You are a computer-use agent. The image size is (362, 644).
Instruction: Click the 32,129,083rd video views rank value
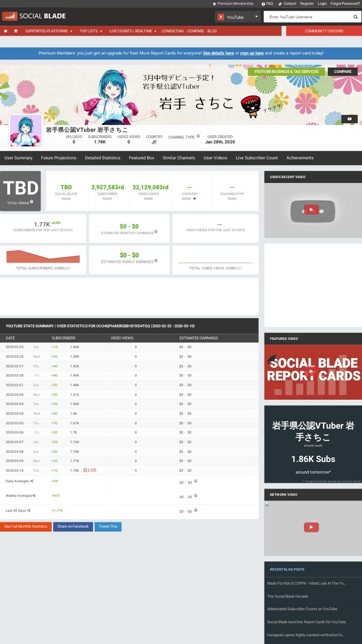(150, 187)
